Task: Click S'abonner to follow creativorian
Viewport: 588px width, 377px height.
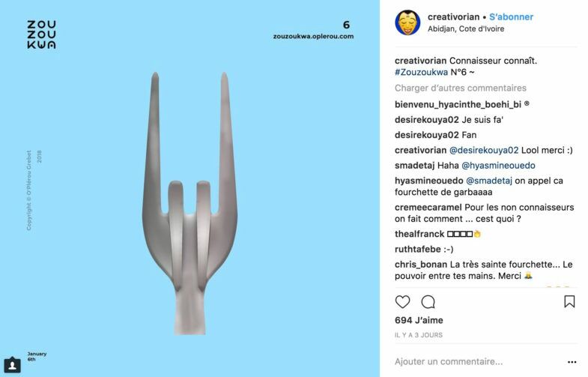Action: (511, 17)
